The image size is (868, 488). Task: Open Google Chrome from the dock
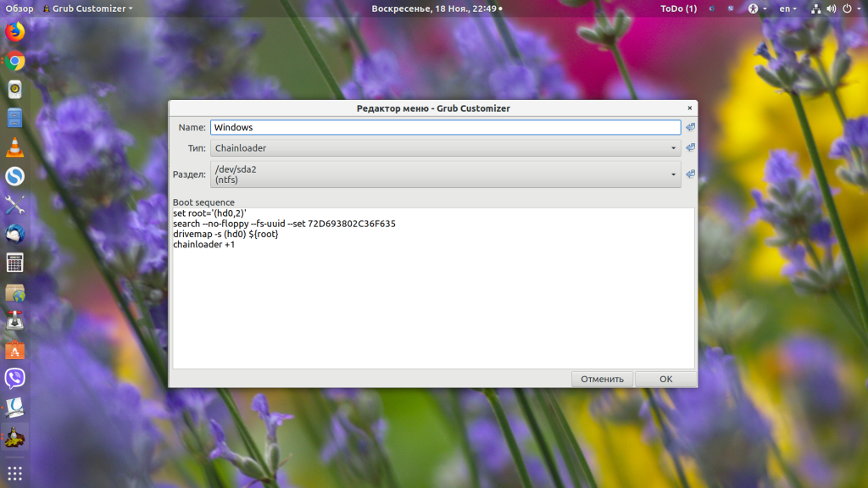14,61
